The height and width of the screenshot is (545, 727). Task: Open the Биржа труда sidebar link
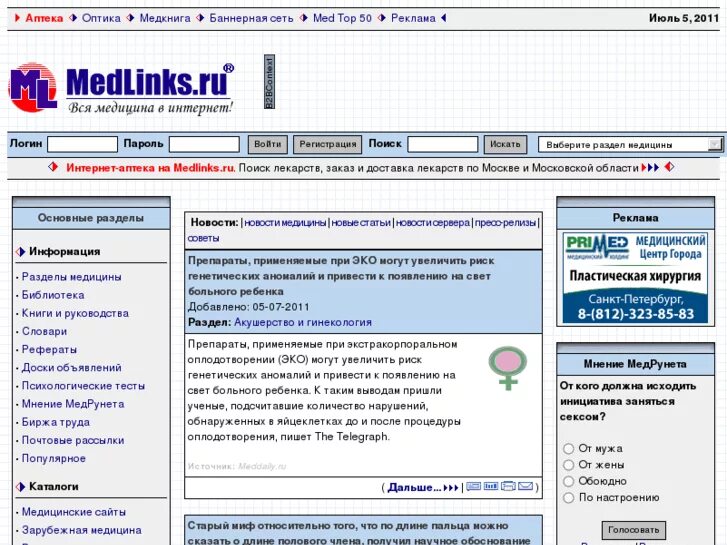pyautogui.click(x=56, y=422)
